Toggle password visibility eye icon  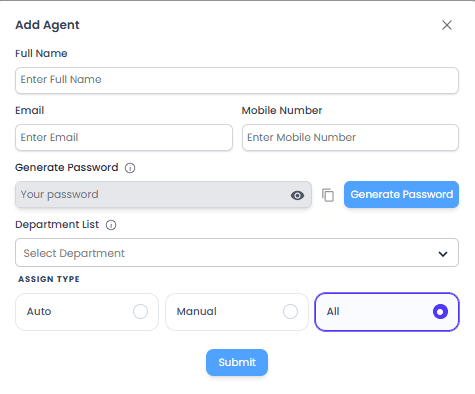(297, 195)
